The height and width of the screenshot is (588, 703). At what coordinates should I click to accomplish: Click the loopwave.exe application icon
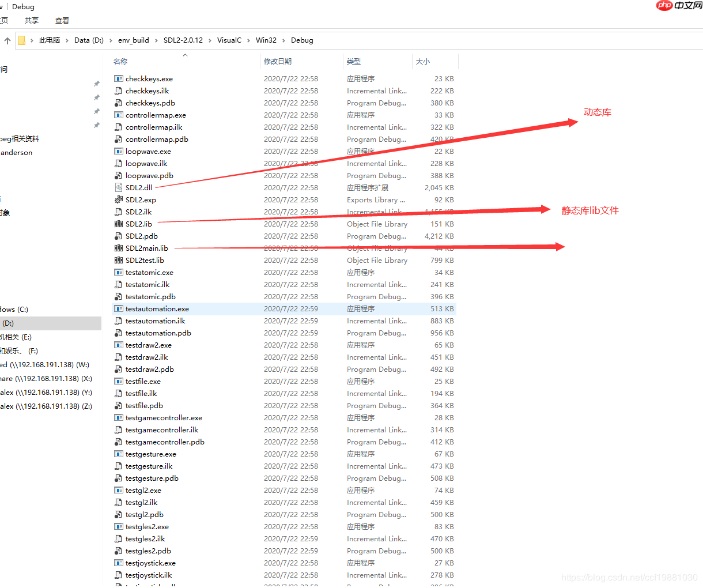pos(118,152)
